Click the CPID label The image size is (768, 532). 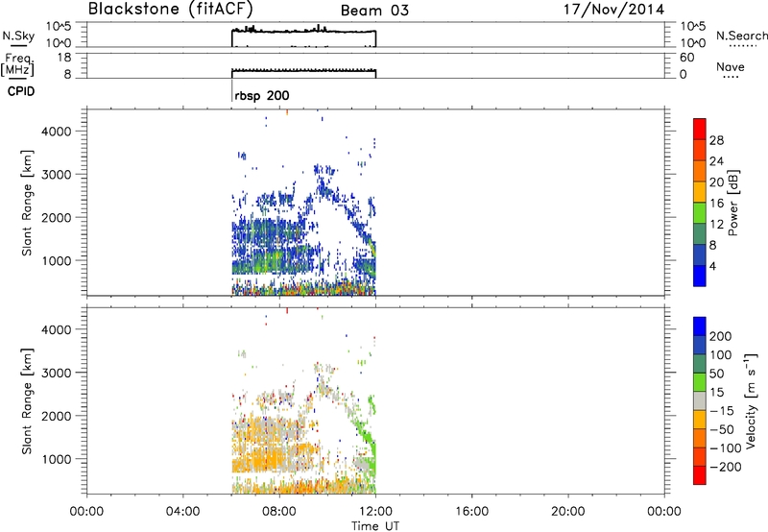click(x=21, y=91)
